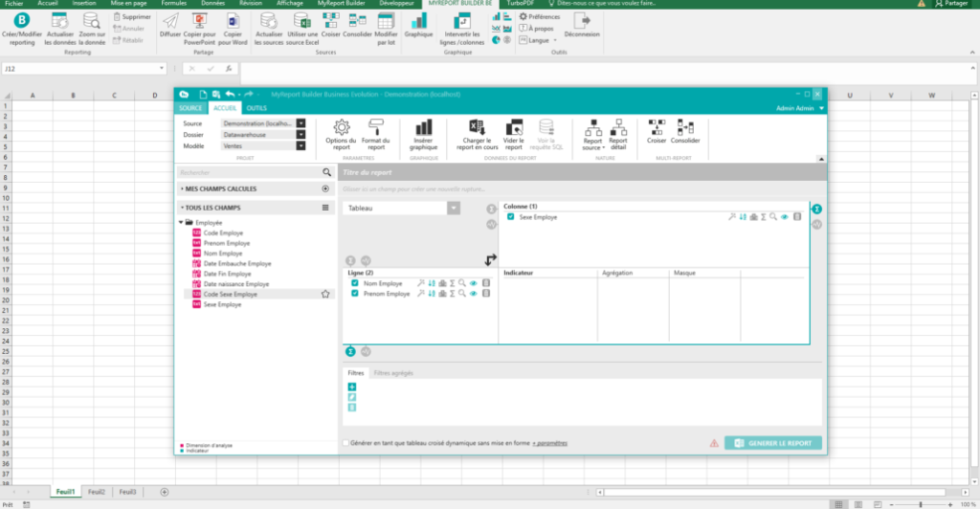The width and height of the screenshot is (980, 509).
Task: Swap rows and columns arrow icon
Action: [x=491, y=259]
